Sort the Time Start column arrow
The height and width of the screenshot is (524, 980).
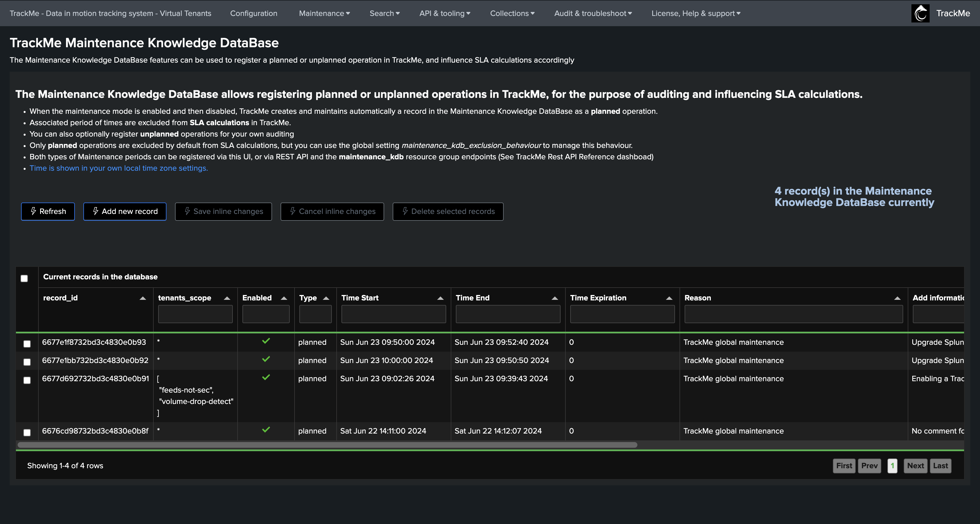(x=440, y=298)
